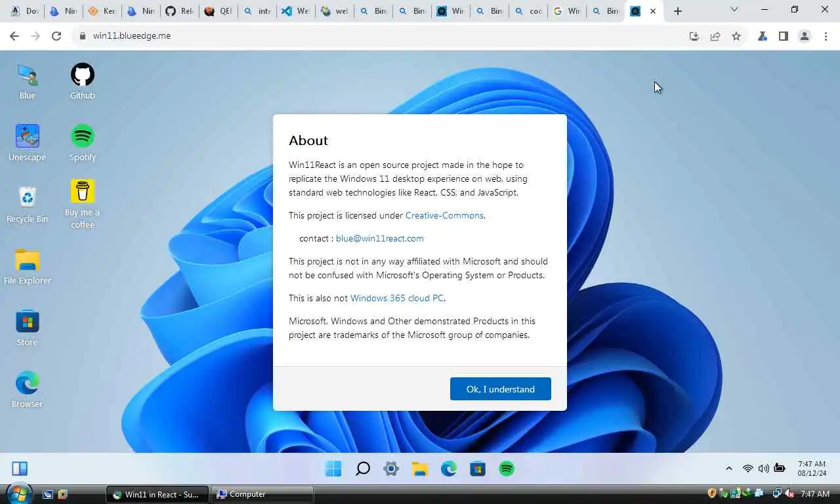The image size is (840, 504).
Task: Open the widgets panel in Win11 taskbar
Action: pyautogui.click(x=20, y=469)
